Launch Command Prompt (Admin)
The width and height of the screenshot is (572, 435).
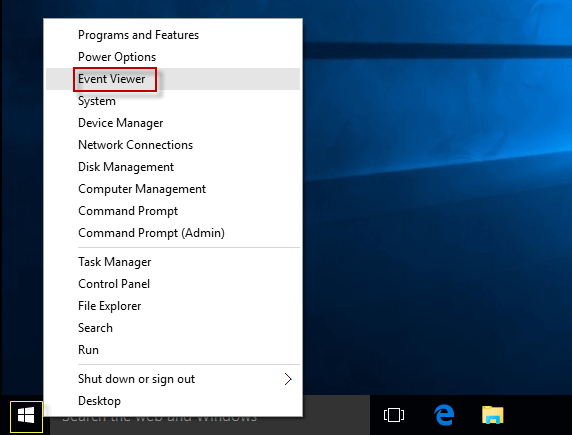(x=173, y=233)
